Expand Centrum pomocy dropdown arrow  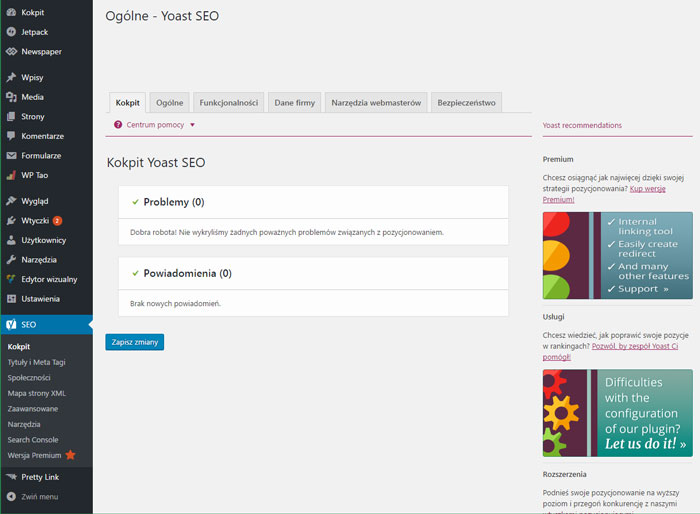pos(192,125)
